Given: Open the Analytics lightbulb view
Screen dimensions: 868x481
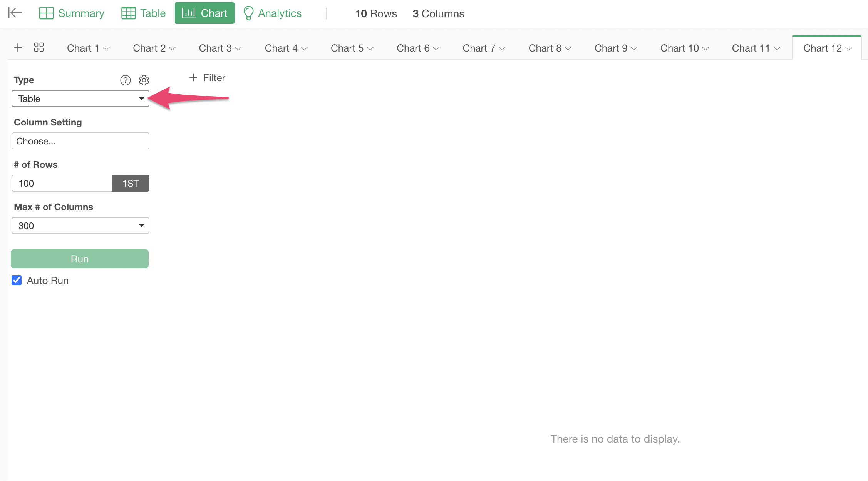Looking at the screenshot, I should coord(273,13).
